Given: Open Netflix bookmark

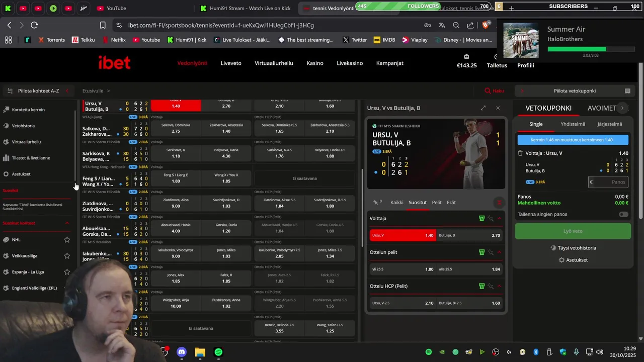Looking at the screenshot, I should [x=114, y=40].
